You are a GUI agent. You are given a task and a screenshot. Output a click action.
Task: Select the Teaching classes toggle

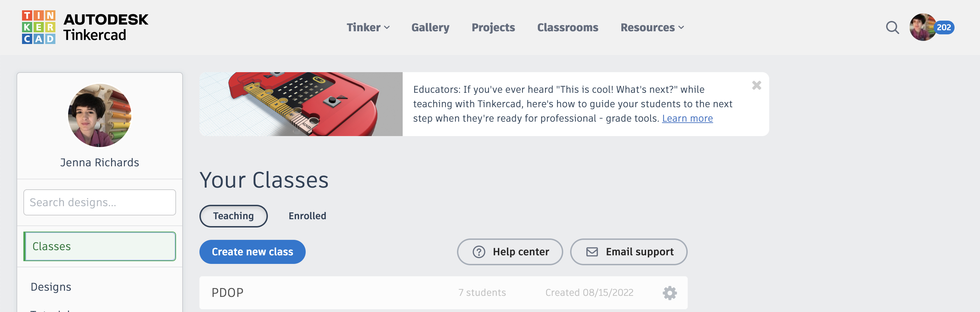tap(233, 216)
